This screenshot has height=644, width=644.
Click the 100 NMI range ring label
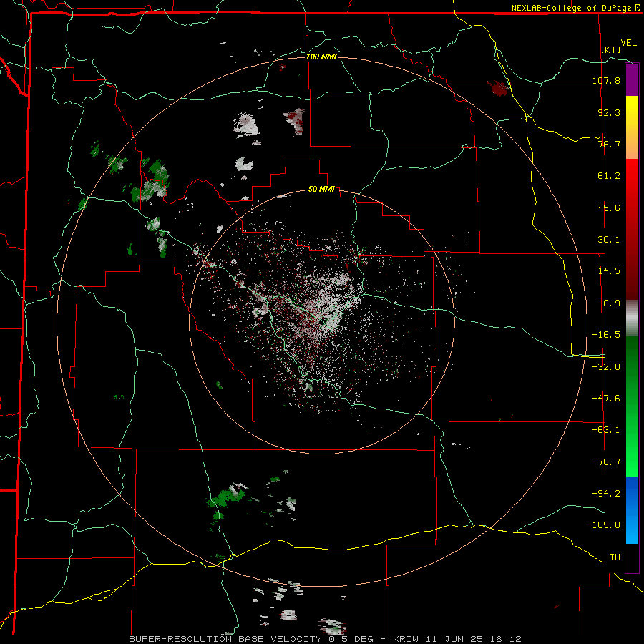coord(321,57)
